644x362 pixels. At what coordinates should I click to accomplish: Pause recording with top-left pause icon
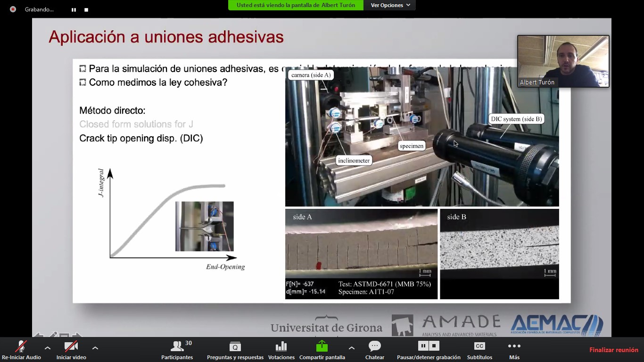[74, 9]
